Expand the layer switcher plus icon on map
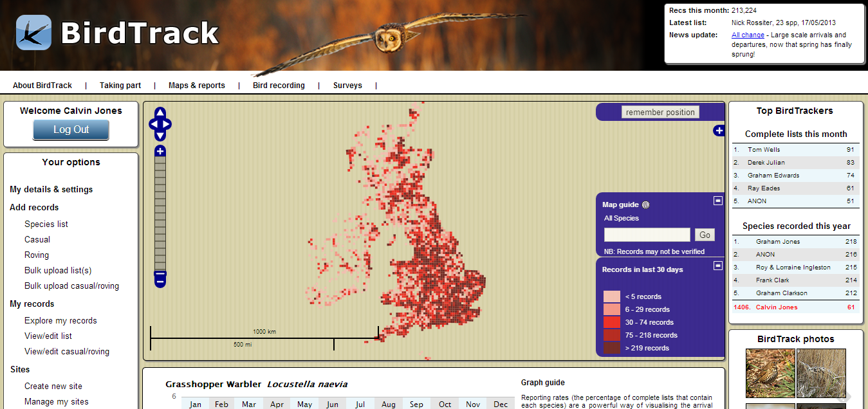 [719, 131]
